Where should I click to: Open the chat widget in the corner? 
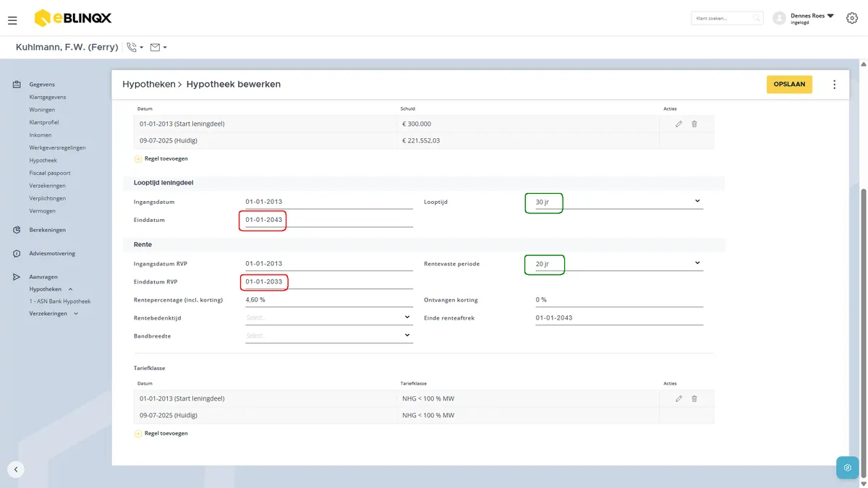tap(847, 468)
